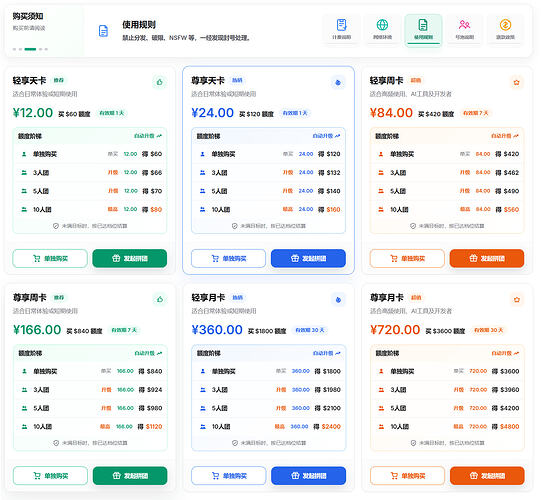The width and height of the screenshot is (543, 500).
Task: Click the ¥166.00 price on 尊享周卡
Action: 37,330
